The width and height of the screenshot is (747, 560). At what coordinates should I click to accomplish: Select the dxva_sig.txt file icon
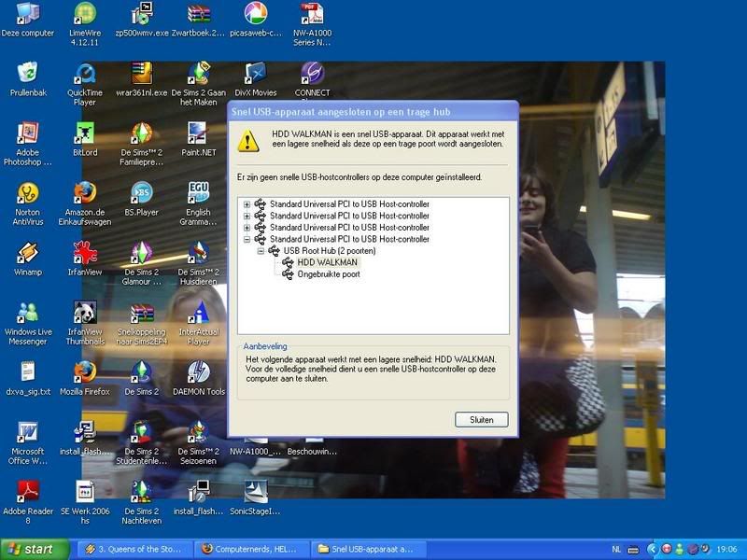pos(28,379)
